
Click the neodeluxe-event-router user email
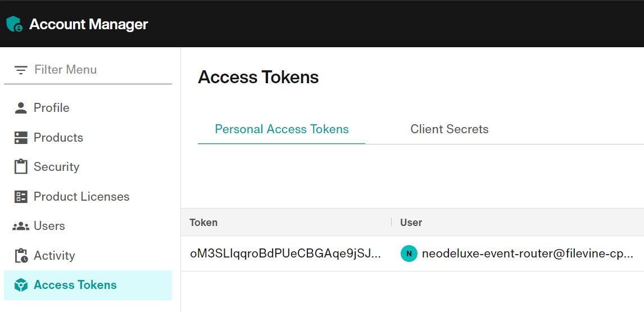point(528,254)
